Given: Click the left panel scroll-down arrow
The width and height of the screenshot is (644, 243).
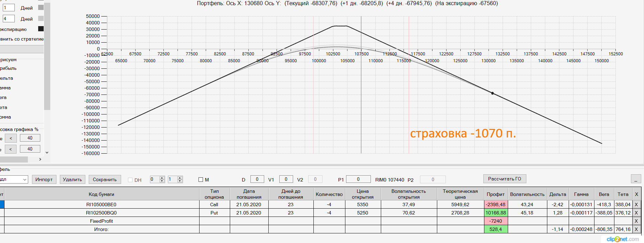Looking at the screenshot, I should [47, 153].
